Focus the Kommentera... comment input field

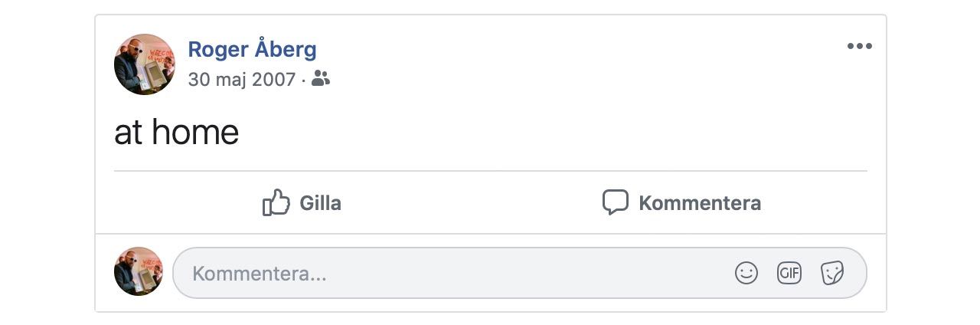tap(260, 274)
